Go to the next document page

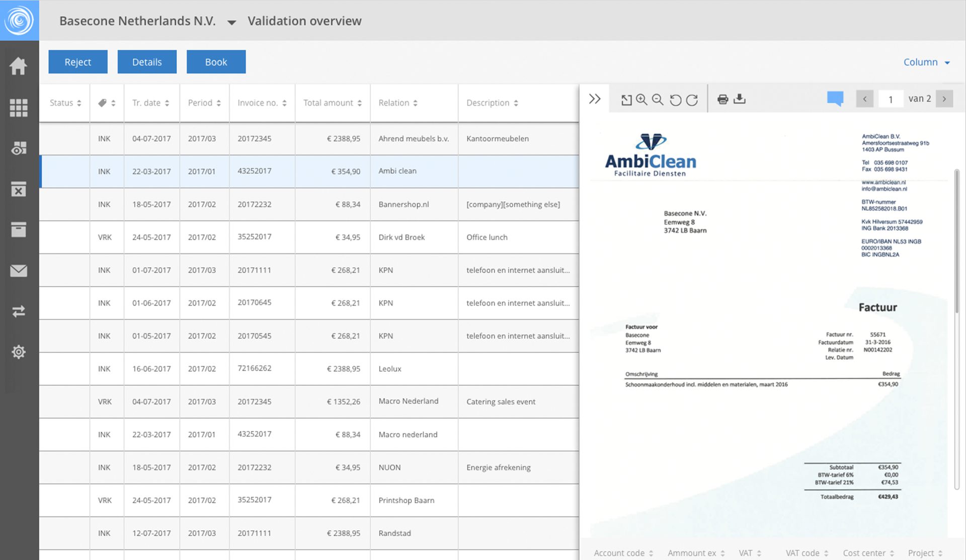pyautogui.click(x=944, y=99)
